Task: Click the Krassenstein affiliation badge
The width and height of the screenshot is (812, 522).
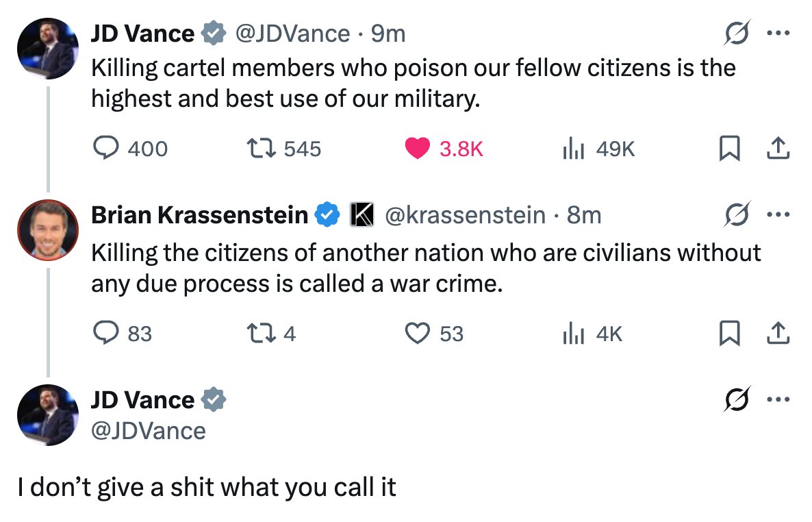Action: [362, 215]
